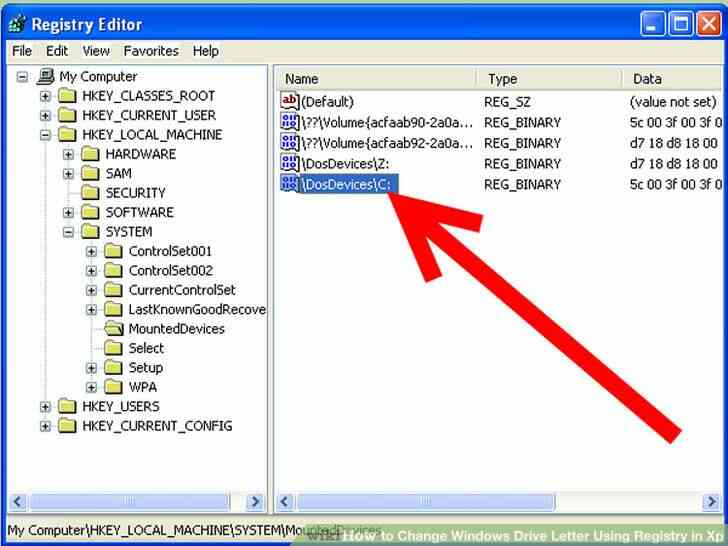The image size is (728, 546).
Task: Expand the HKEY_USERS node
Action: point(45,407)
